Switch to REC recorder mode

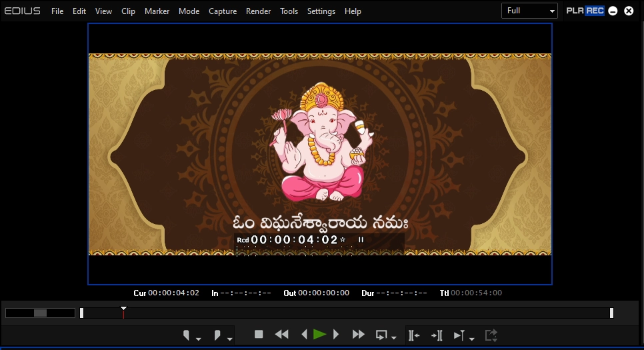[595, 11]
